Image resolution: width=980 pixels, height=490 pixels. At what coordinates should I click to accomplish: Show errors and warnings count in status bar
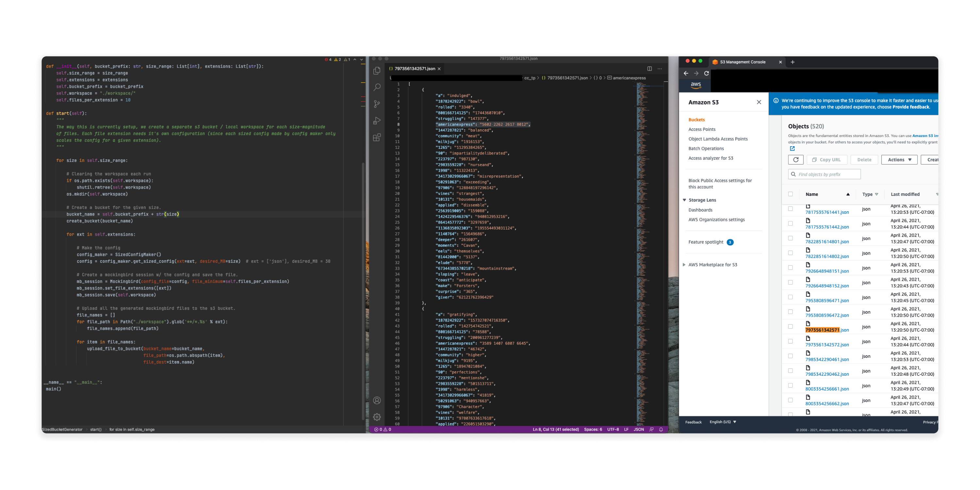coord(382,430)
